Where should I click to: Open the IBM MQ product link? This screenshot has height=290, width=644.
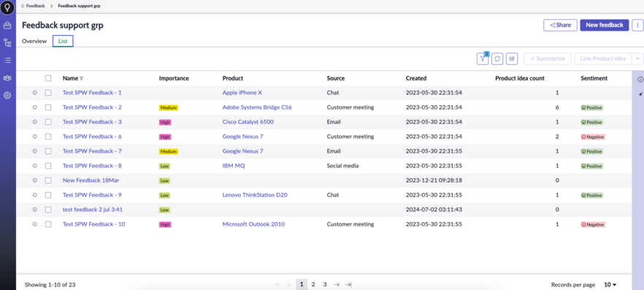coord(234,166)
